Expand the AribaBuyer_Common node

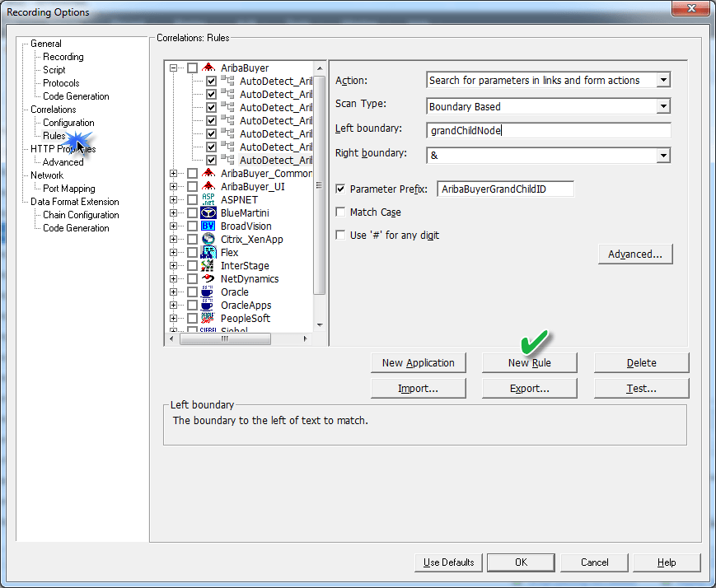174,174
